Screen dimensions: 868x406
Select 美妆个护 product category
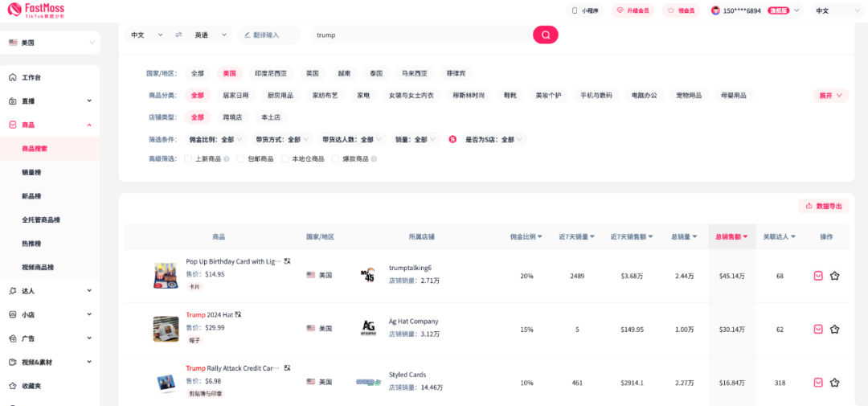[548, 95]
